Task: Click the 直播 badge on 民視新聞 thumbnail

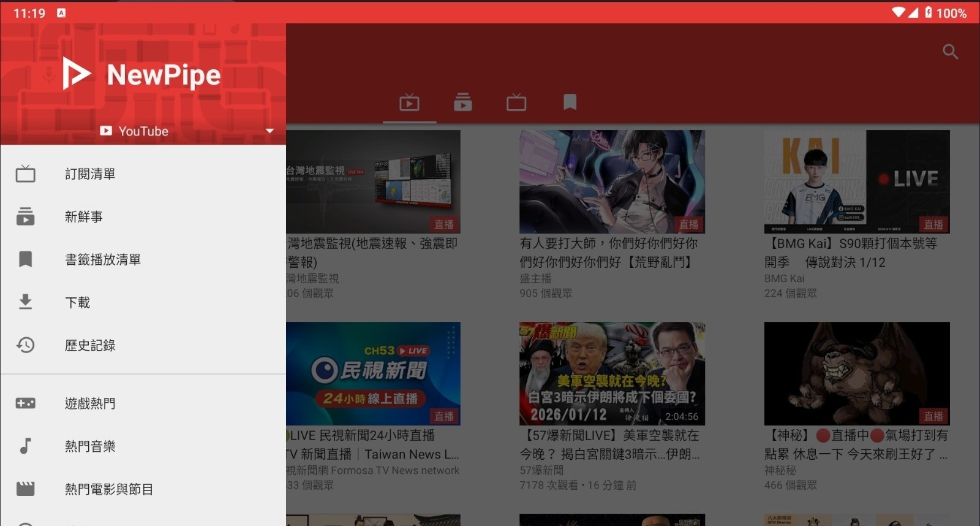Action: point(444,416)
